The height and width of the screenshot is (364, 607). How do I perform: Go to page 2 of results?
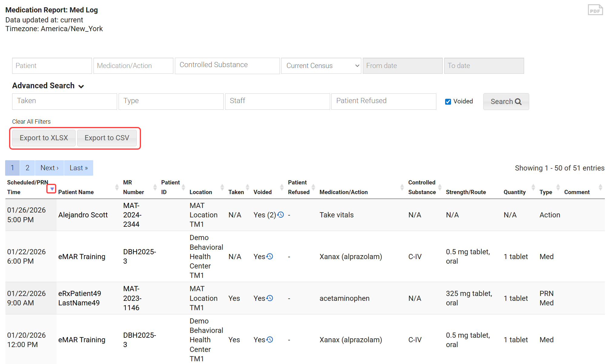click(28, 168)
